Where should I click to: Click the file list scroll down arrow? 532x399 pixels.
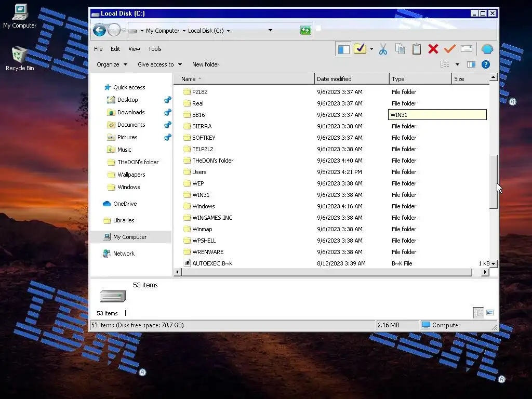tap(494, 263)
